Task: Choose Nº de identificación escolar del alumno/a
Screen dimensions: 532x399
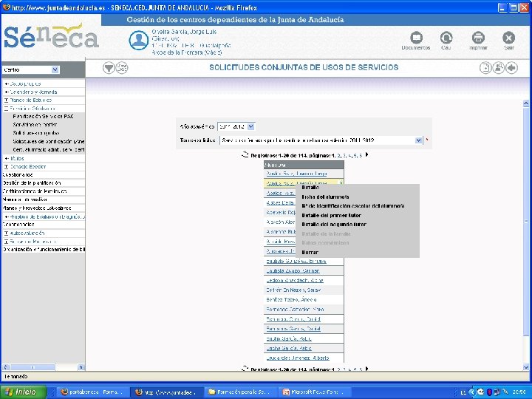Action: coord(353,206)
